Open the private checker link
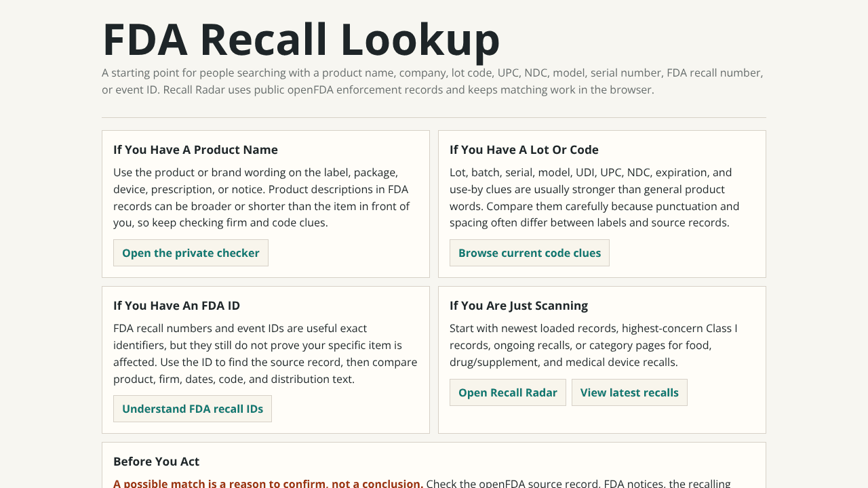868x488 pixels. (x=191, y=253)
